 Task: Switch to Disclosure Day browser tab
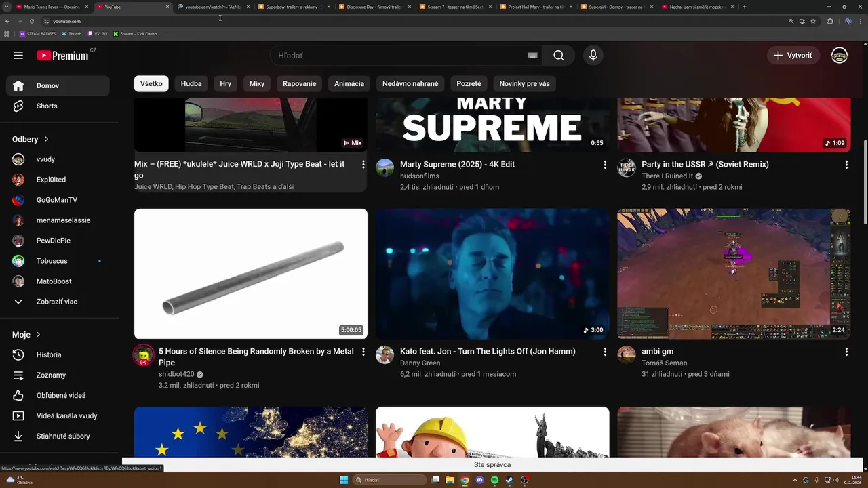pos(374,7)
